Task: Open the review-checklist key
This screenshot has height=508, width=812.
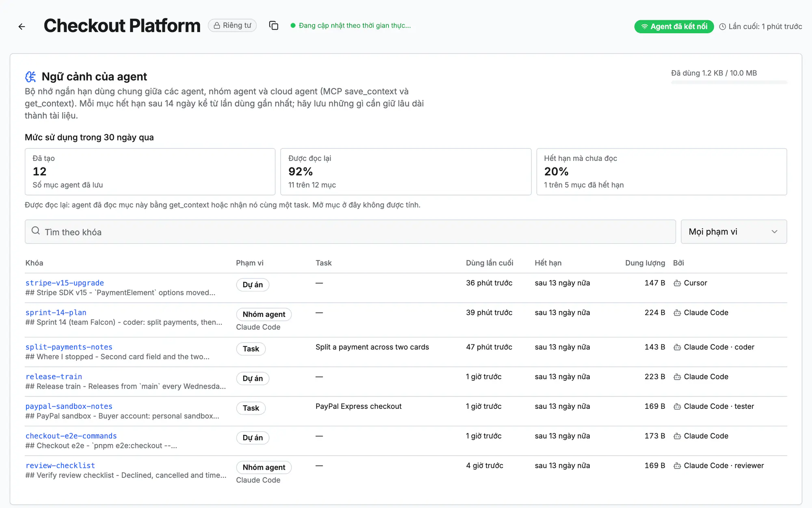Action: click(x=60, y=466)
